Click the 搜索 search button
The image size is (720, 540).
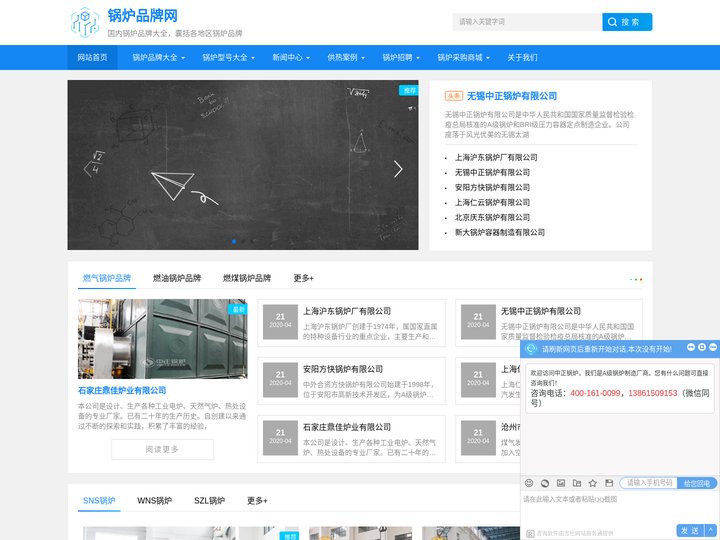pyautogui.click(x=627, y=22)
